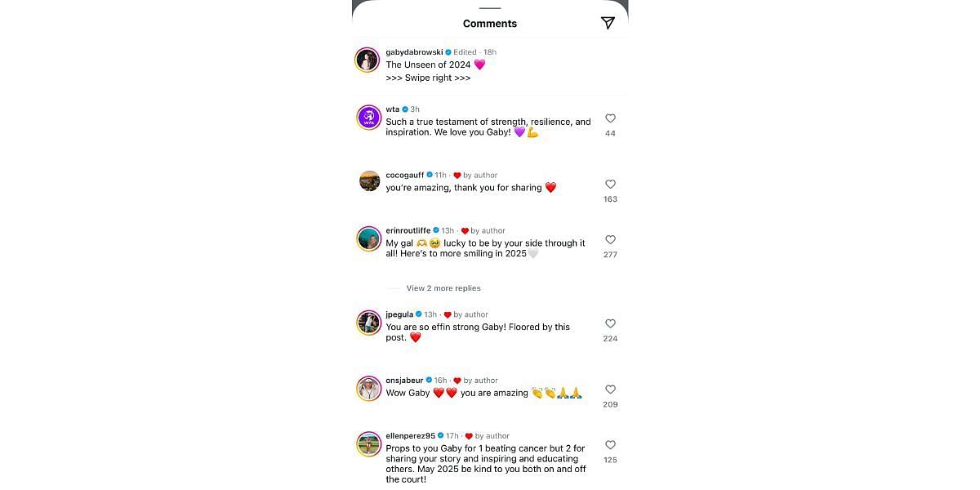980x490 pixels.
Task: Open ellenperez95's profile avatar
Action: tap(369, 444)
